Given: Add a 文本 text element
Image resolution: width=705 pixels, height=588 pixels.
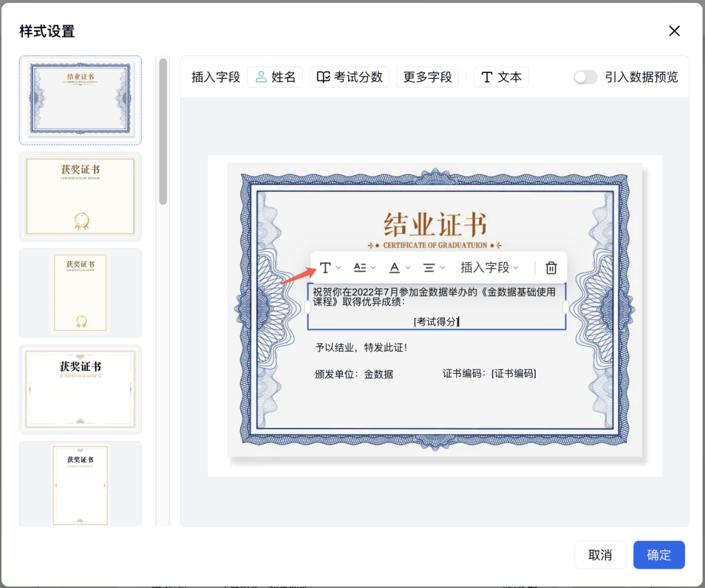Looking at the screenshot, I should (501, 77).
